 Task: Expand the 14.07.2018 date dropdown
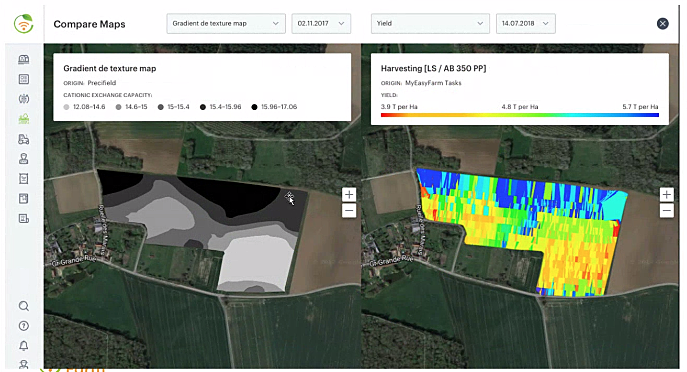(526, 24)
